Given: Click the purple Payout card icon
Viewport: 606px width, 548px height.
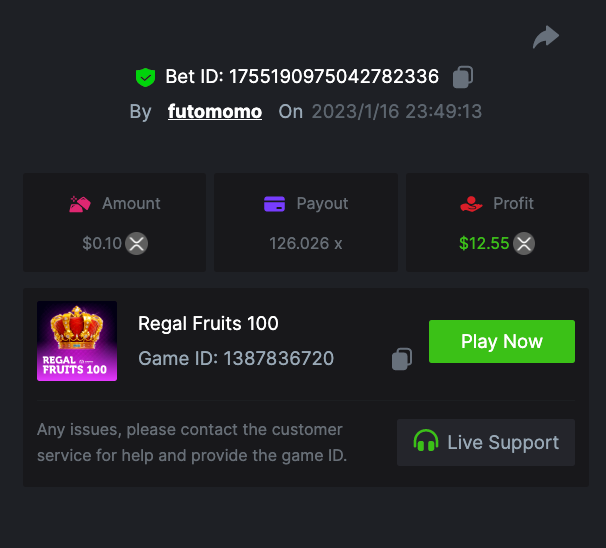Looking at the screenshot, I should [x=274, y=203].
